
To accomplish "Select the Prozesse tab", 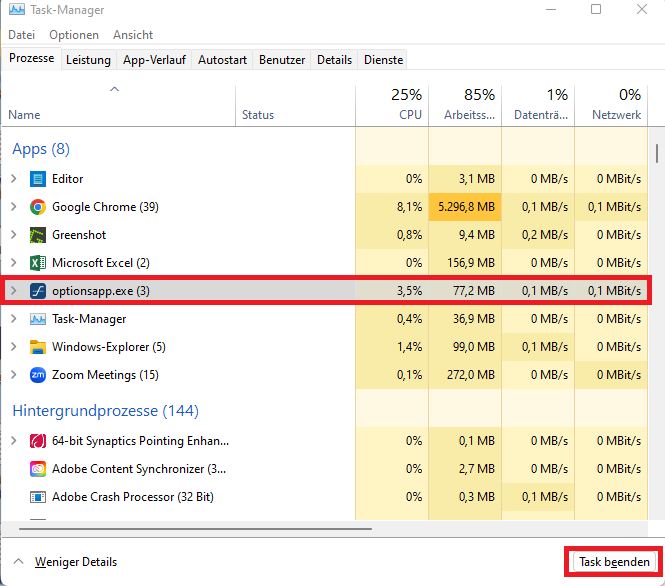I will click(32, 58).
